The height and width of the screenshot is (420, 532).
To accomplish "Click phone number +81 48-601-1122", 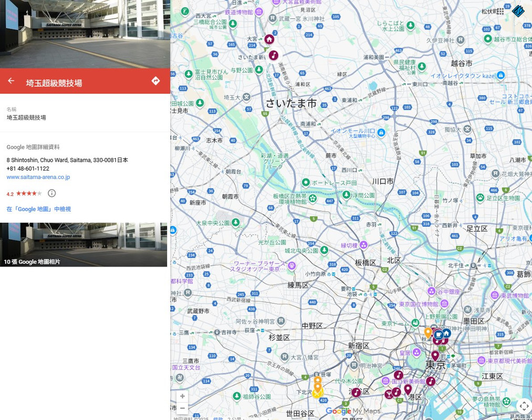I will point(28,169).
